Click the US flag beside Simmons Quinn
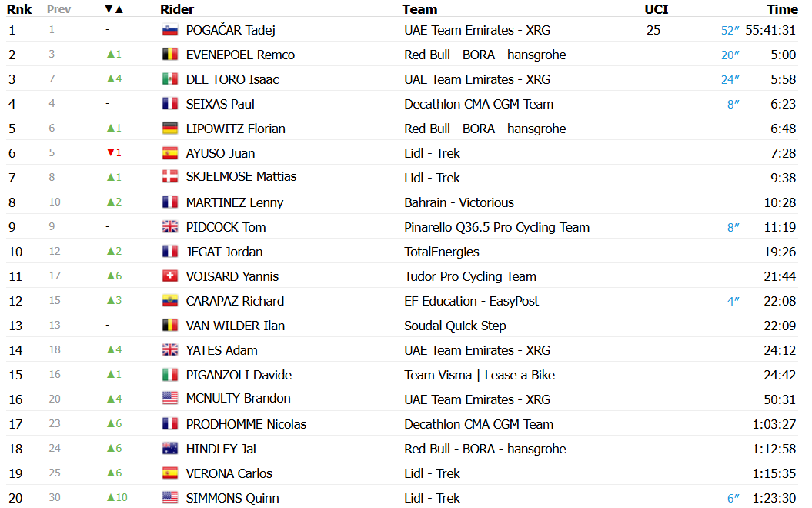This screenshot has width=812, height=508. click(170, 498)
